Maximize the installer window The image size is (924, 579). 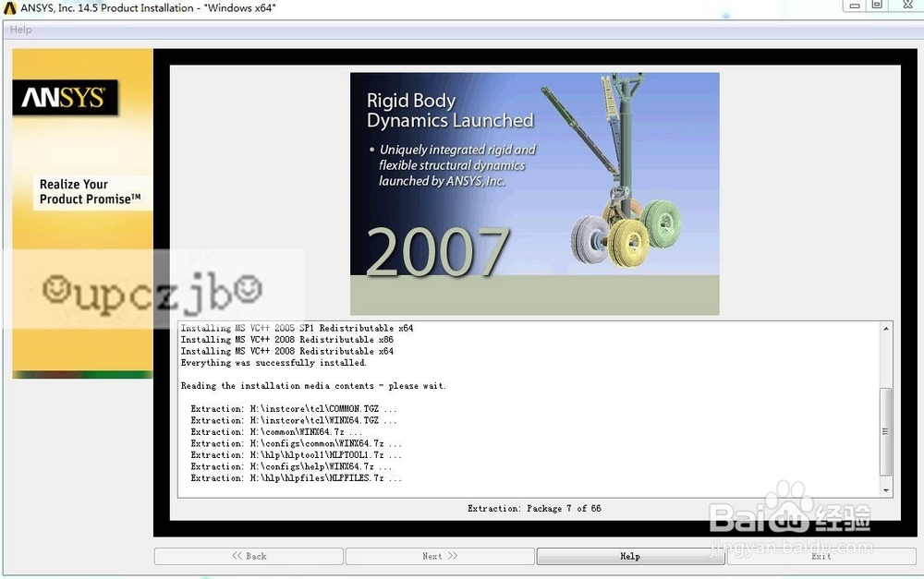tap(877, 6)
